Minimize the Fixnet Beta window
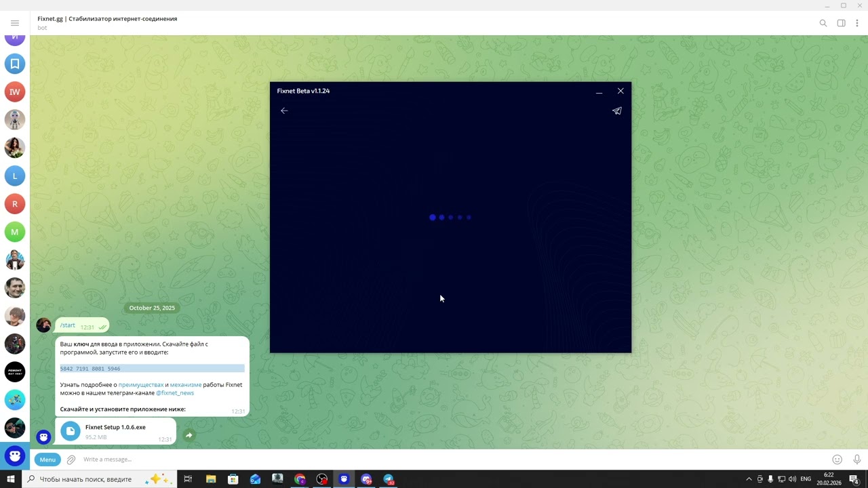This screenshot has height=488, width=868. [599, 91]
